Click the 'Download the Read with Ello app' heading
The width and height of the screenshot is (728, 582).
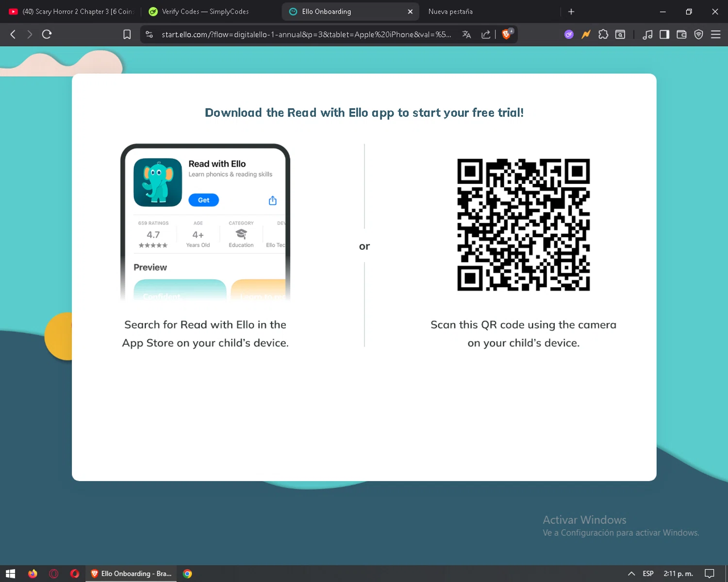click(x=364, y=113)
